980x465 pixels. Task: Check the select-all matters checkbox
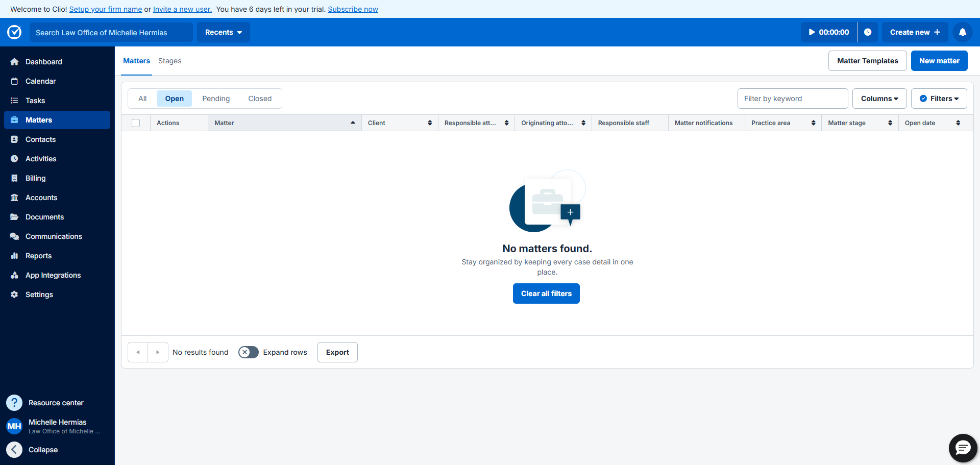pyautogui.click(x=136, y=123)
